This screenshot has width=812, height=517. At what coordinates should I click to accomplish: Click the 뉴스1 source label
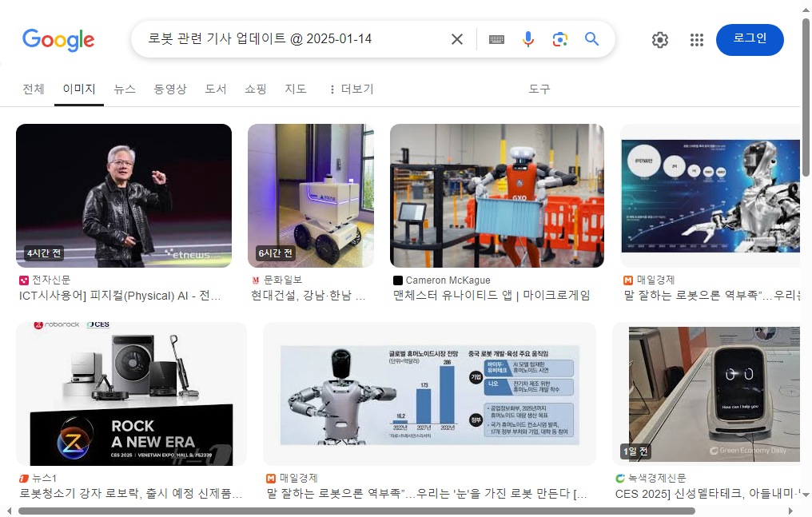(x=45, y=478)
